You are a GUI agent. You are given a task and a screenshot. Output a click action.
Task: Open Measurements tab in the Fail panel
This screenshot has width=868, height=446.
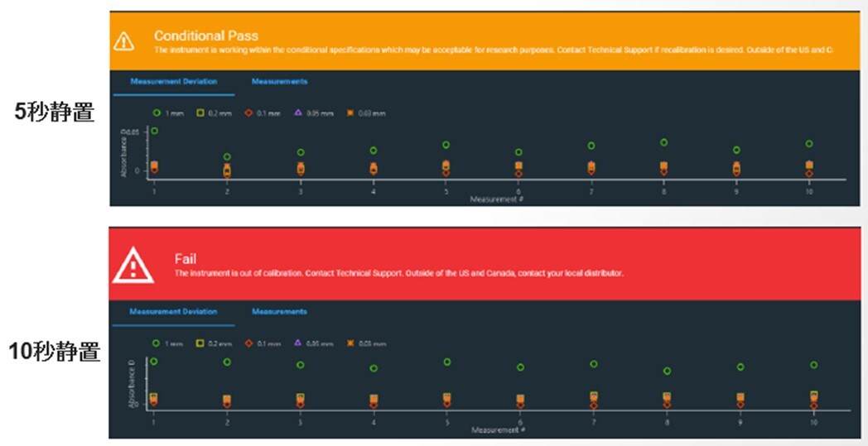click(279, 312)
